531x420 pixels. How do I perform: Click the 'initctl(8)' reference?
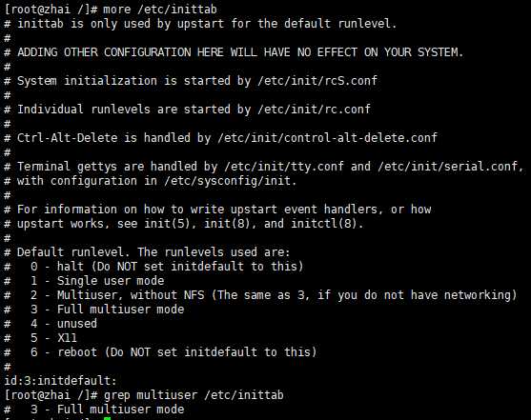324,224
